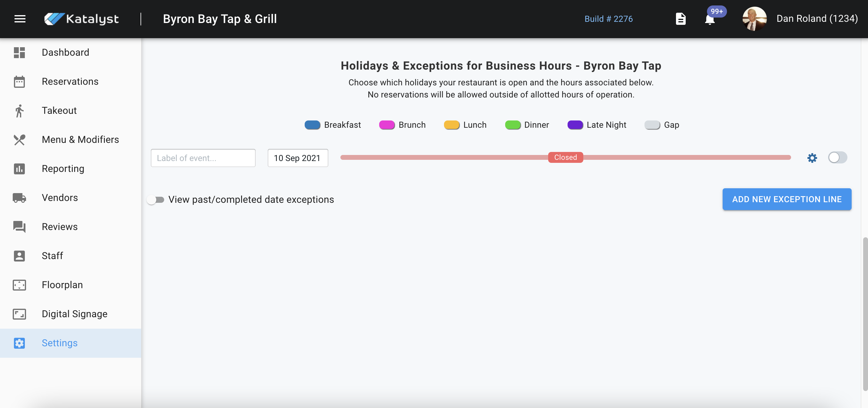Click the Dashboard grid icon
The height and width of the screenshot is (408, 868).
[x=19, y=53]
